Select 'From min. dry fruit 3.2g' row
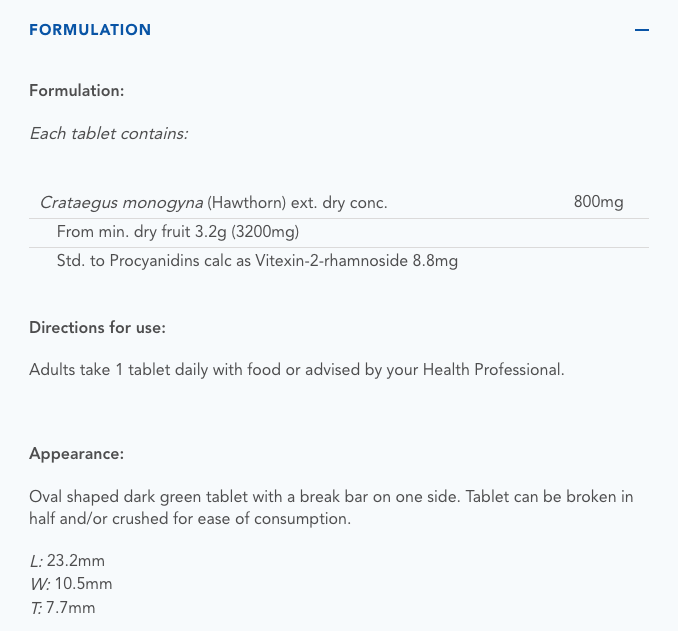The image size is (678, 631). [x=178, y=232]
